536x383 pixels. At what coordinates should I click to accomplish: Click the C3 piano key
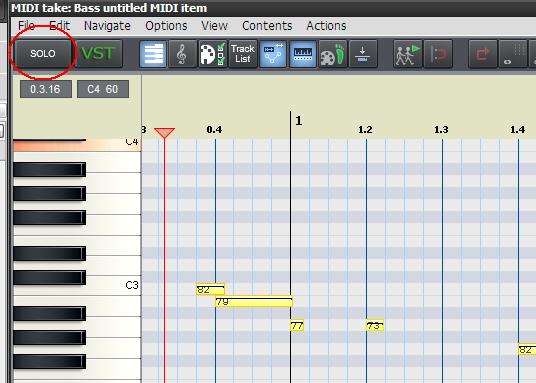[113, 285]
